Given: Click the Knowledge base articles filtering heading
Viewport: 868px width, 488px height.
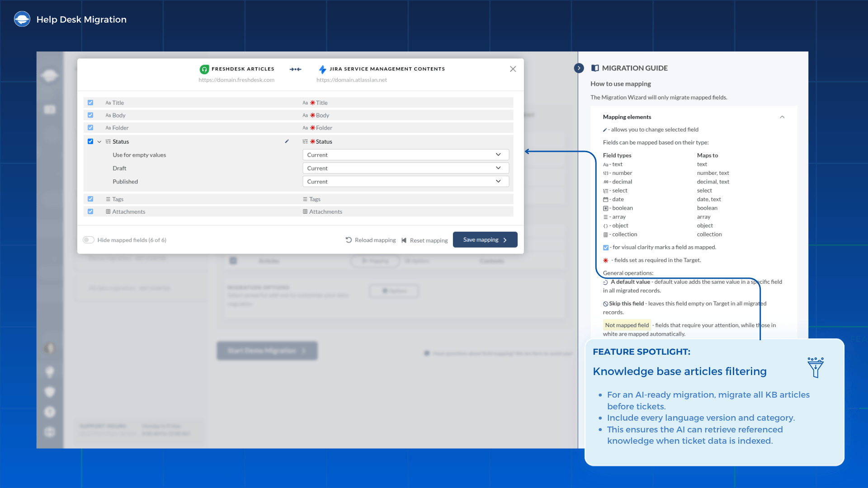Looking at the screenshot, I should pyautogui.click(x=680, y=371).
